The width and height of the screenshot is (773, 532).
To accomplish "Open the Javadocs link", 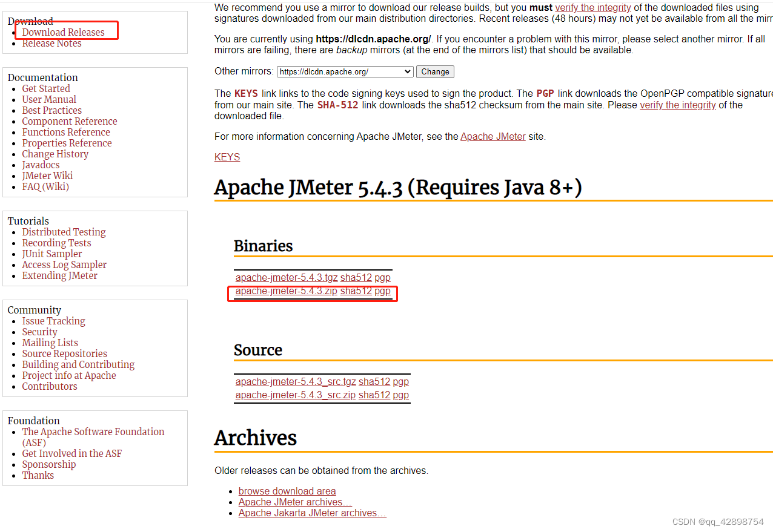I will (41, 165).
